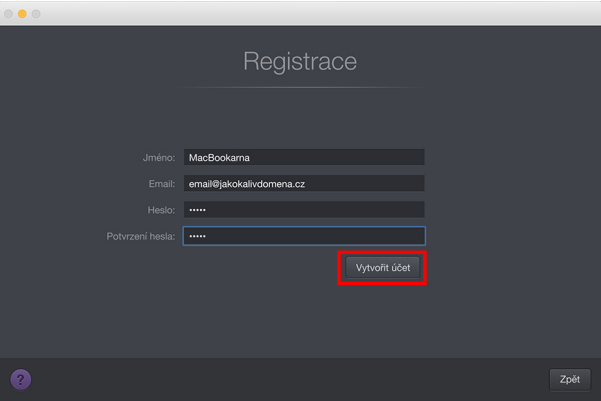This screenshot has width=601, height=401.
Task: Focus the Email address input field
Action: click(303, 184)
